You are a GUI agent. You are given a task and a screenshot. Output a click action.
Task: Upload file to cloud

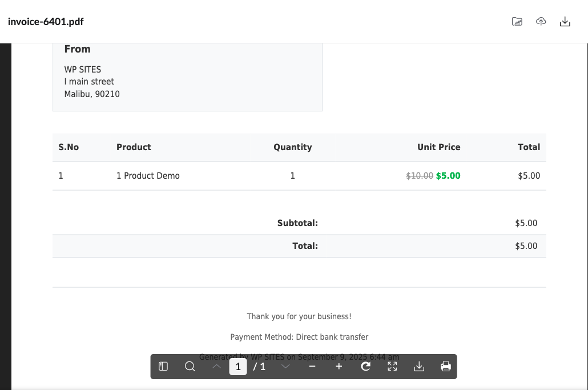pyautogui.click(x=541, y=22)
